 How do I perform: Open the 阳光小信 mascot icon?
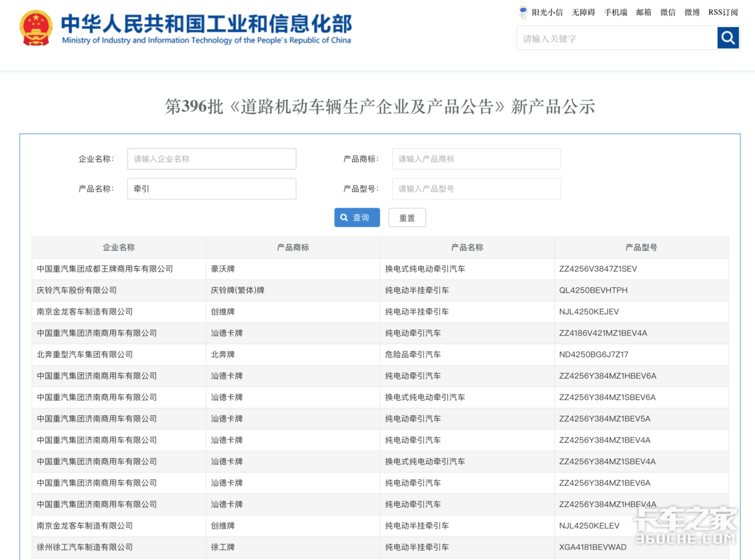tap(523, 12)
